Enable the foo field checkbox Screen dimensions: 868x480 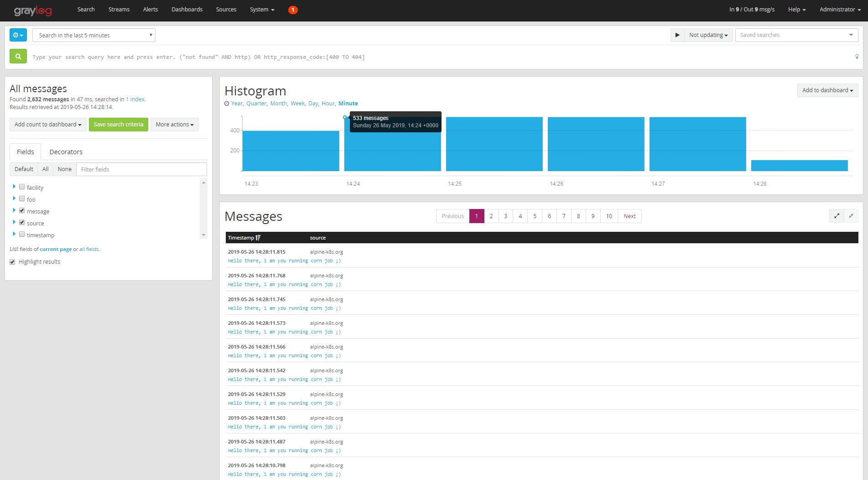point(22,198)
